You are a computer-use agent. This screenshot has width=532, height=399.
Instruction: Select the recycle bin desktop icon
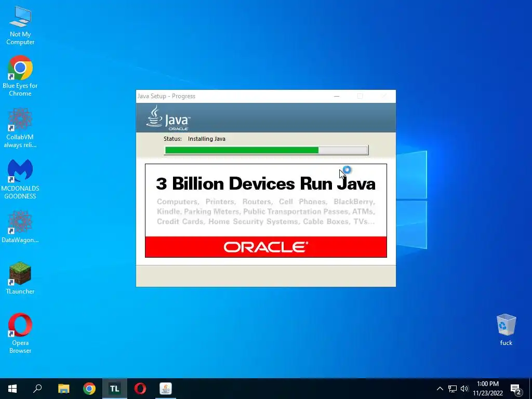[x=506, y=329]
